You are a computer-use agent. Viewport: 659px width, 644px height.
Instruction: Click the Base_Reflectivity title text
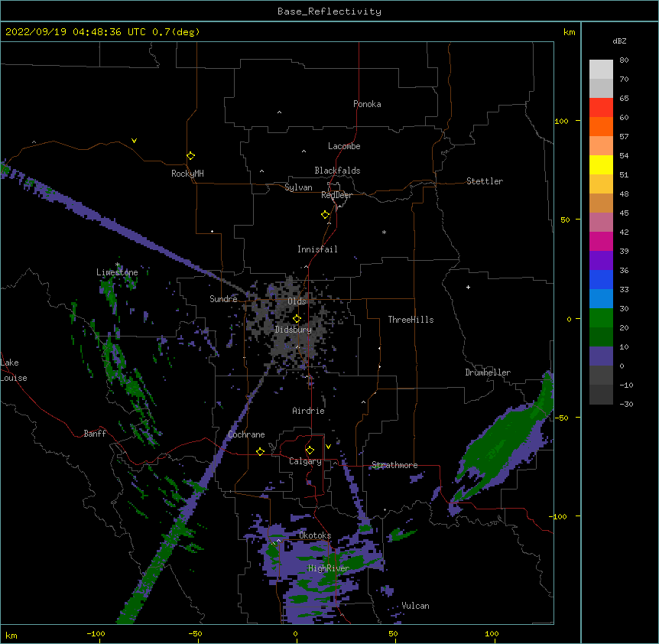329,11
